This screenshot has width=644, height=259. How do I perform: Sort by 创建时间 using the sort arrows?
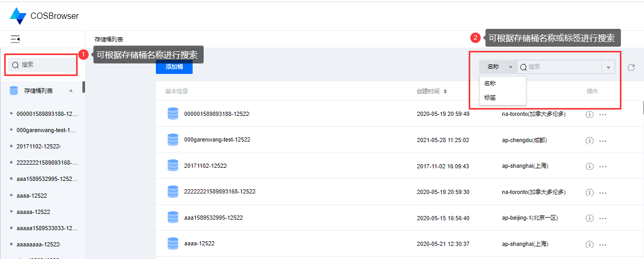point(445,91)
